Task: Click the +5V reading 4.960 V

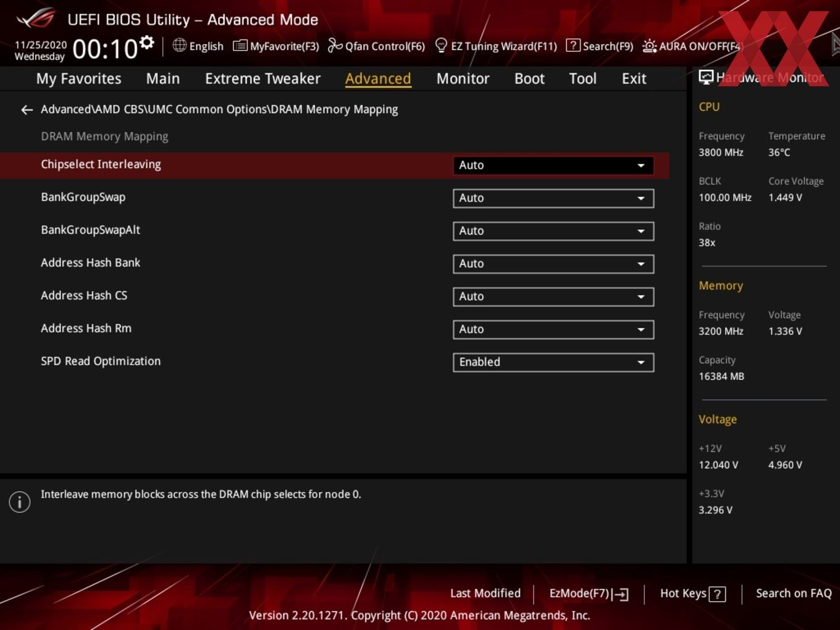Action: pyautogui.click(x=785, y=465)
